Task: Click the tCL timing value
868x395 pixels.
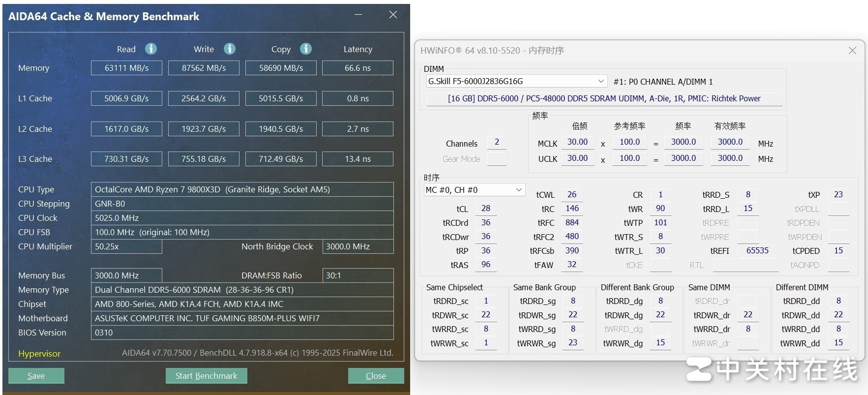Action: pyautogui.click(x=485, y=209)
